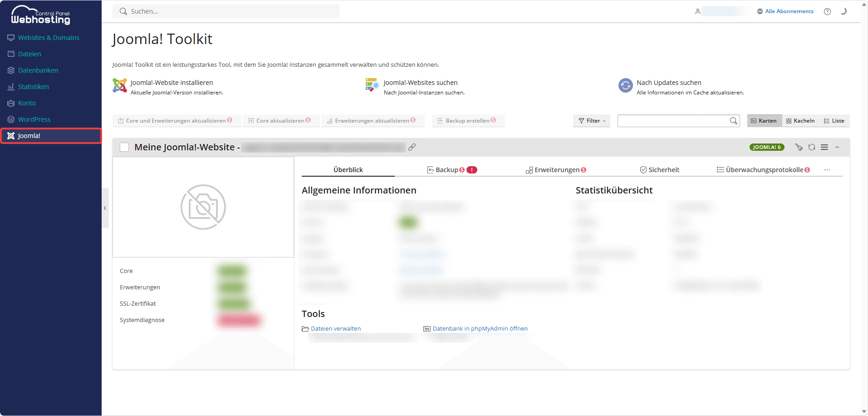
Task: Click Joomla!-Websites suchen
Action: (421, 83)
